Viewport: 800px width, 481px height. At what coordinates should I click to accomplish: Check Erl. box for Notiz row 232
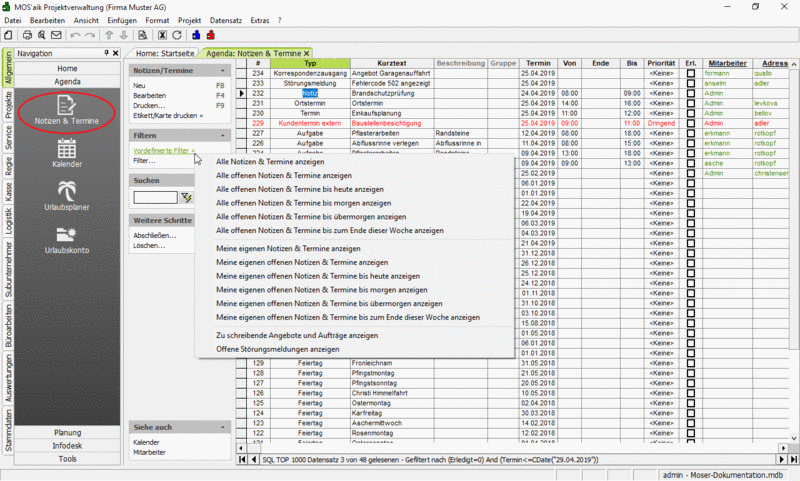pos(691,93)
